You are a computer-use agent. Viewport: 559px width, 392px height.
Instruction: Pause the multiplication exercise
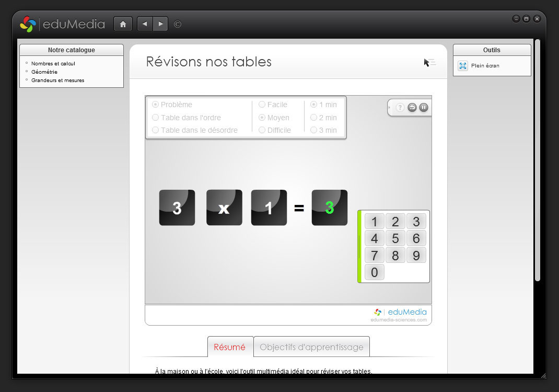point(424,107)
